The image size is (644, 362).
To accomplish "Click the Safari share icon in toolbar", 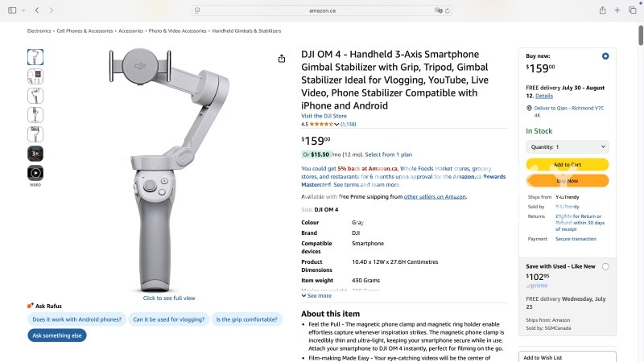I will click(x=602, y=10).
